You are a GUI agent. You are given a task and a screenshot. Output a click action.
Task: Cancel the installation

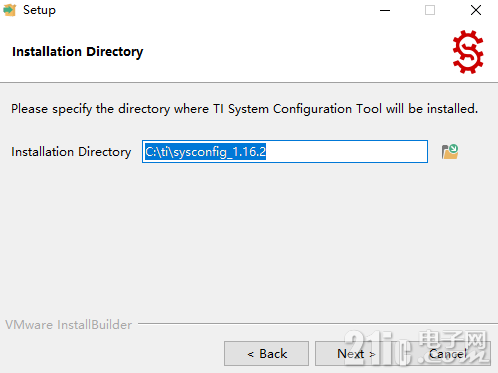pyautogui.click(x=448, y=353)
